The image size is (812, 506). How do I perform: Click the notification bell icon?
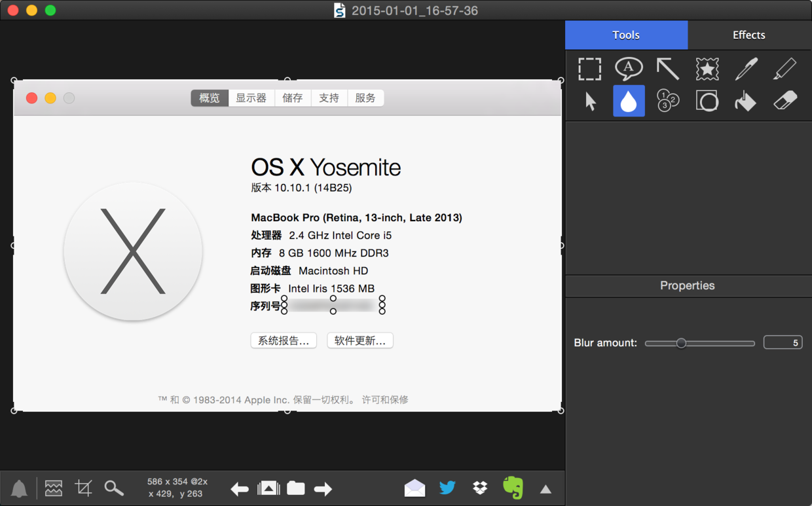[20, 488]
